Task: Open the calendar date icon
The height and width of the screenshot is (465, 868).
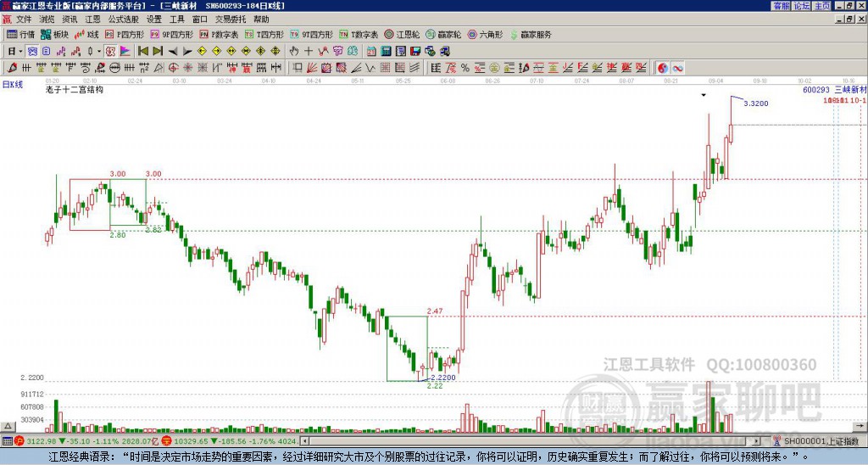Action: (x=371, y=51)
